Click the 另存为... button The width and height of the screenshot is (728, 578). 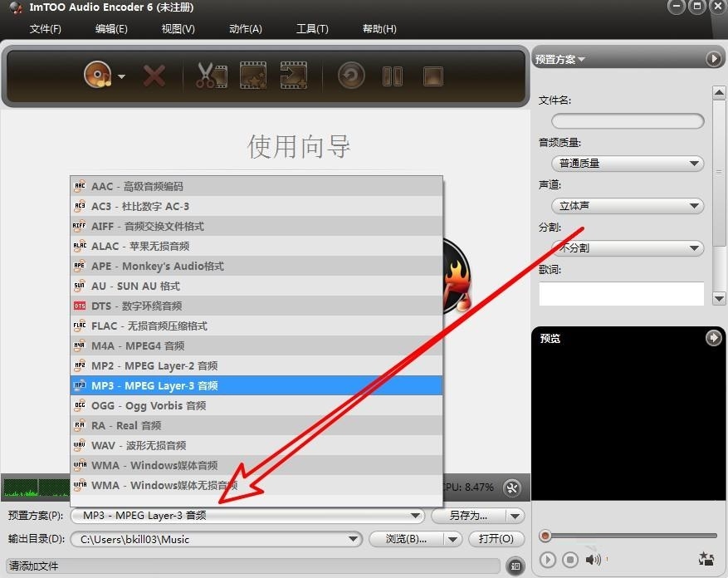(x=468, y=516)
